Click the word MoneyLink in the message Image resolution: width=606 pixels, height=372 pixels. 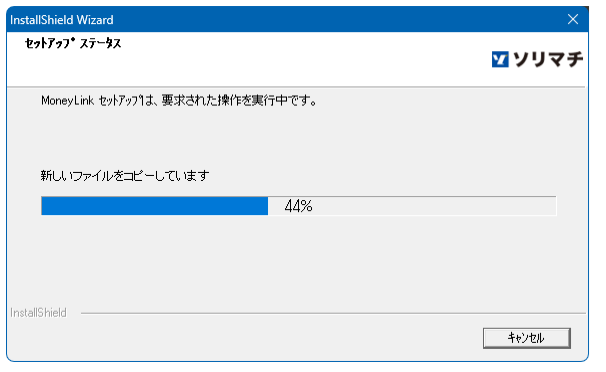(x=67, y=100)
